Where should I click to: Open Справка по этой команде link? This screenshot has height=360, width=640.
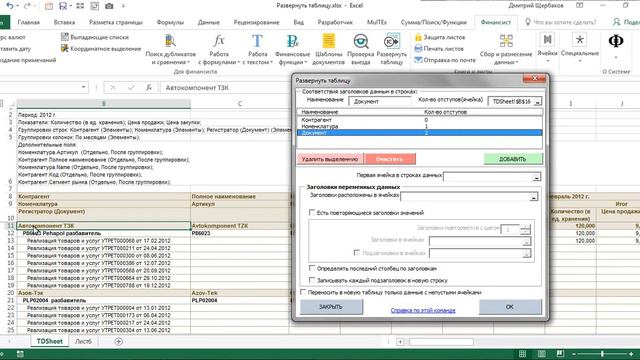[423, 310]
